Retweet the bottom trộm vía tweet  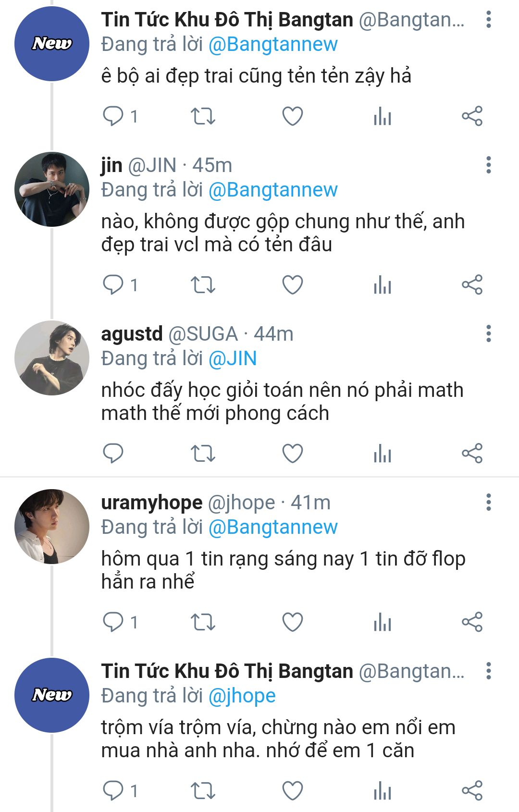[x=203, y=791]
